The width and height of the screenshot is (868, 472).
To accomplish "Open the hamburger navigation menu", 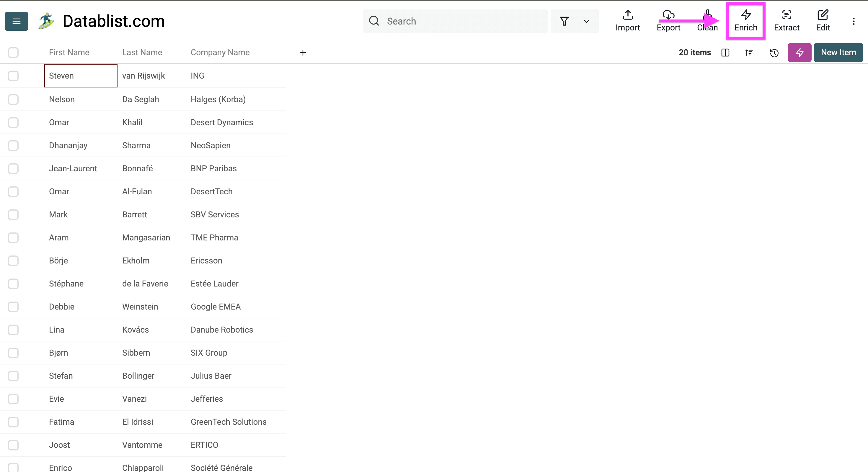I will coord(16,21).
